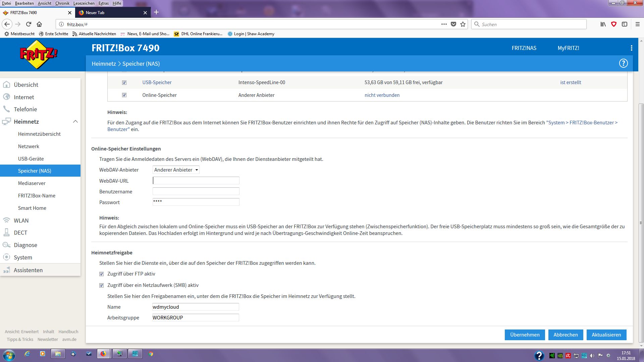
Task: Toggle Netzlaufwerk (SMB) access checkbox
Action: 101,285
